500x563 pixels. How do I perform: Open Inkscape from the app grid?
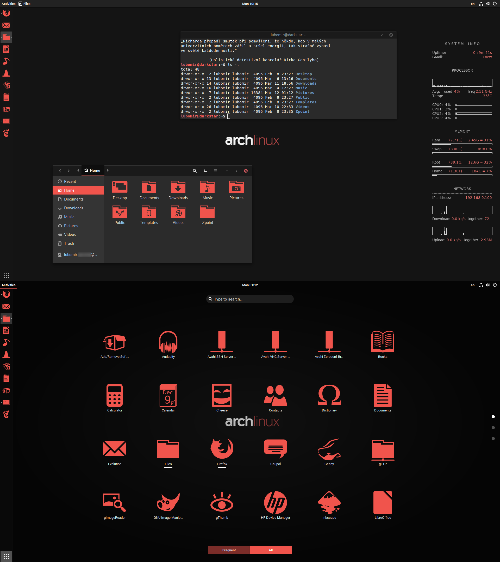click(x=329, y=505)
